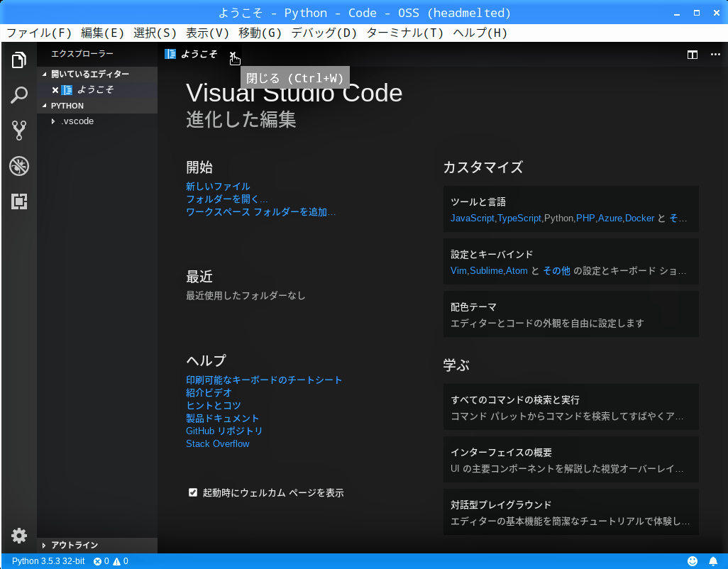
Task: Open the ヘルプ(H) menu
Action: 480,33
